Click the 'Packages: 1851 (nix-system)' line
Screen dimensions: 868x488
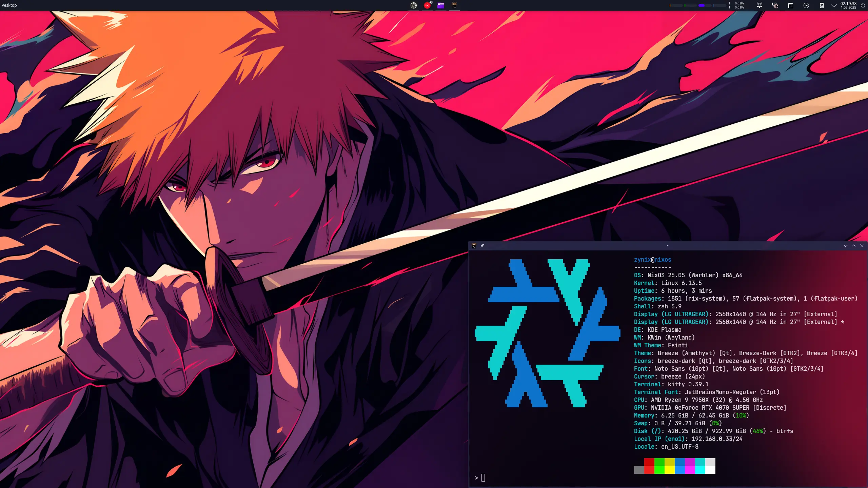(746, 299)
